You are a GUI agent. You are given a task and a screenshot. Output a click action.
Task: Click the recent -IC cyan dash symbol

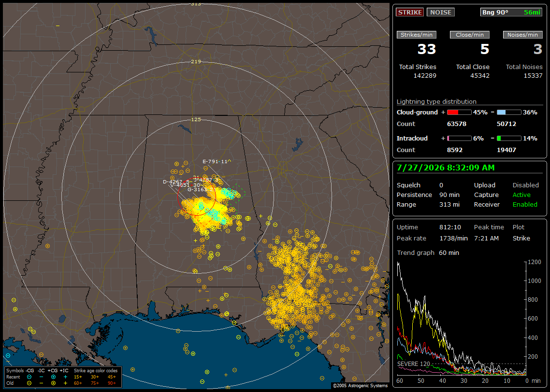point(42,377)
